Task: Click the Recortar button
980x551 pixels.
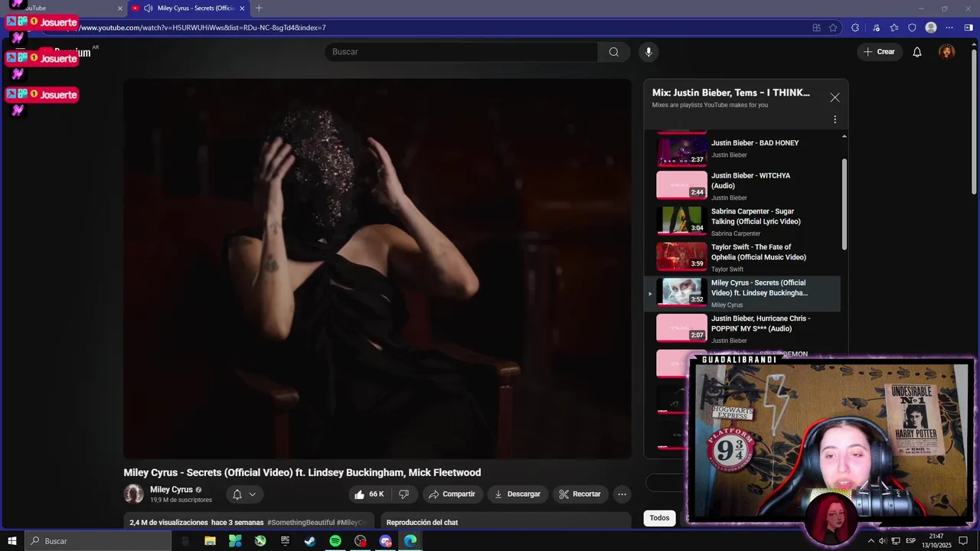Action: [580, 494]
